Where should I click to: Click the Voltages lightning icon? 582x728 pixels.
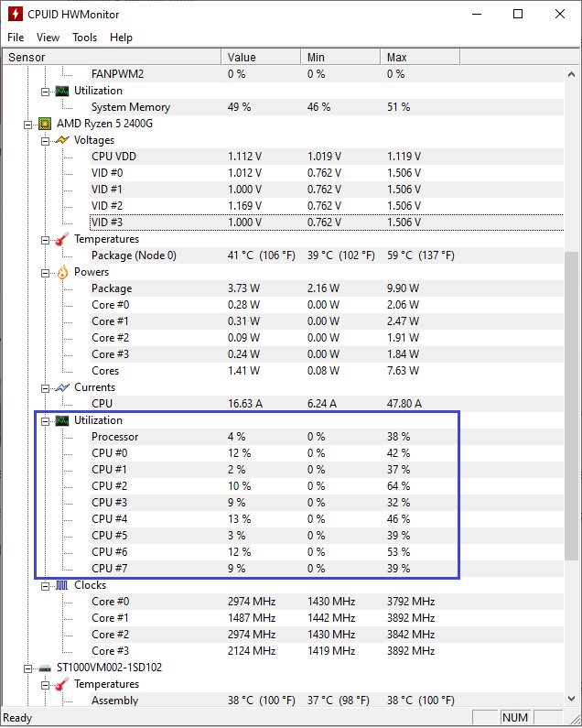tap(62, 140)
